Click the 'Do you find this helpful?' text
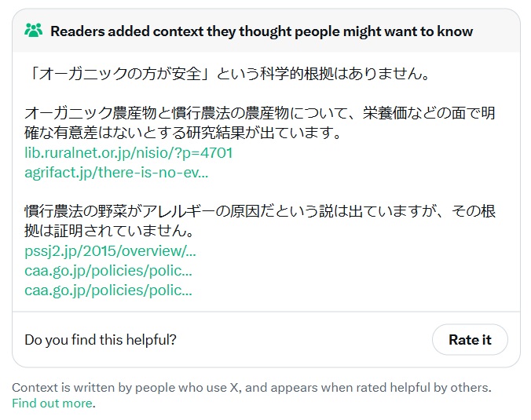The image size is (531, 420). click(x=101, y=340)
